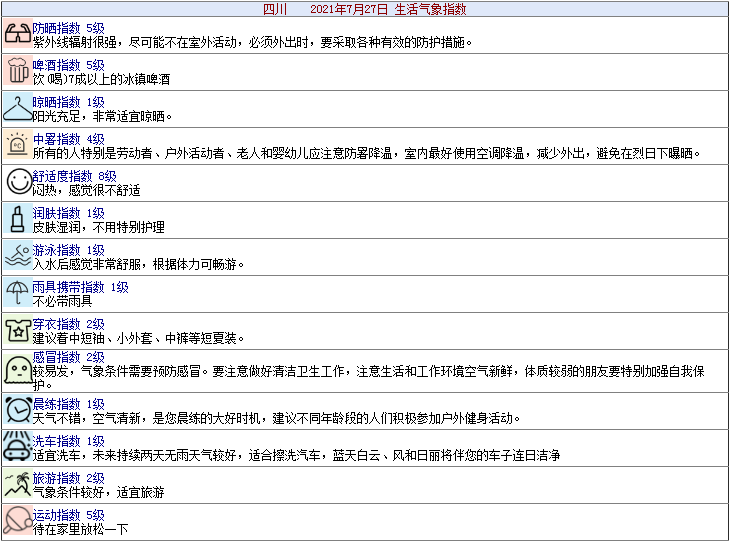Click the T-shirt dressing icon
732x544 pixels.
click(17, 330)
